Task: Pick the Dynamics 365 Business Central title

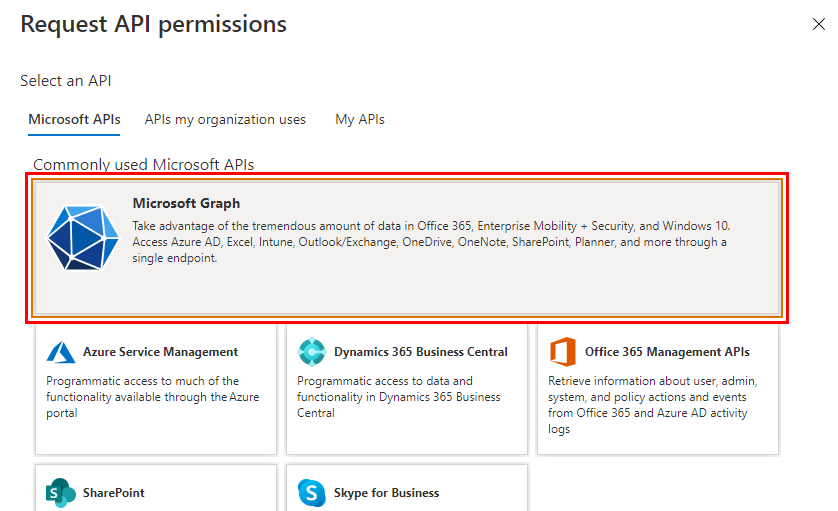Action: click(x=420, y=352)
